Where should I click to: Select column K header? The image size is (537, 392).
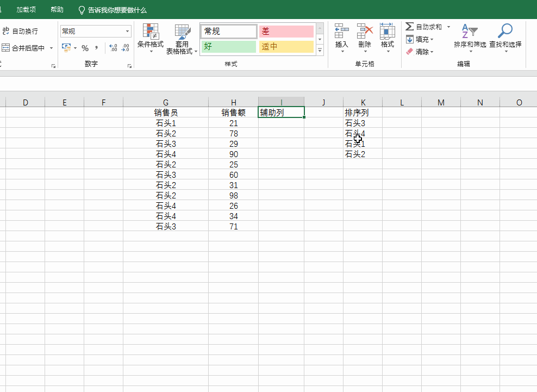363,102
